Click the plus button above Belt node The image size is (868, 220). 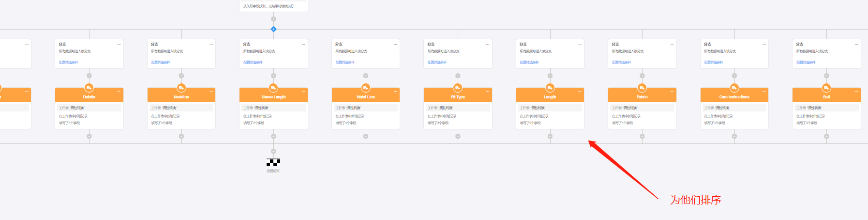(x=826, y=76)
